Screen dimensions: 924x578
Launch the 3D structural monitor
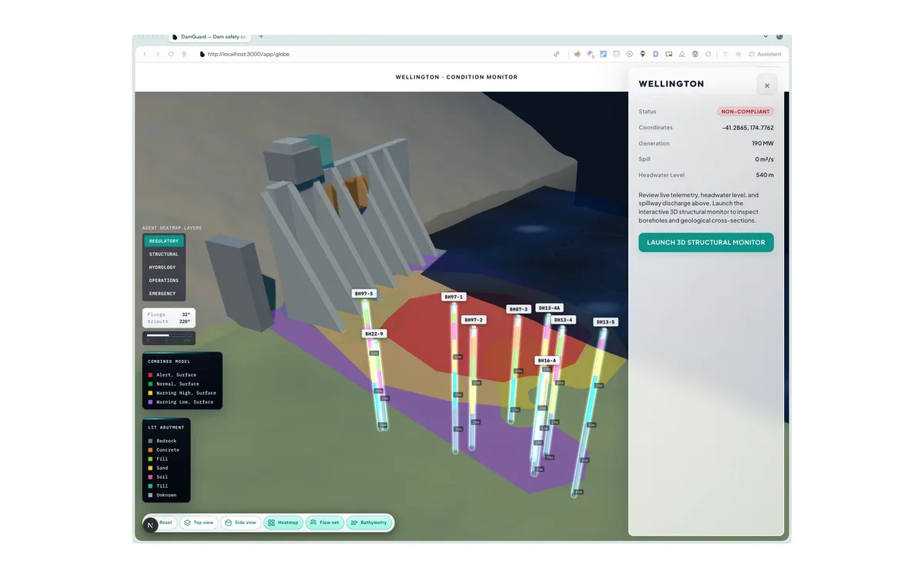click(x=706, y=243)
